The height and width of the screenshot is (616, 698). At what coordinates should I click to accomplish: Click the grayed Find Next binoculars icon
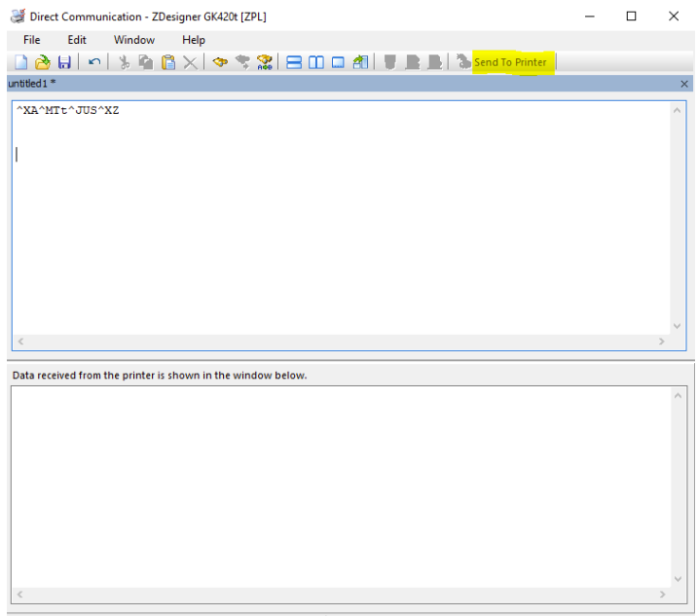(x=242, y=62)
